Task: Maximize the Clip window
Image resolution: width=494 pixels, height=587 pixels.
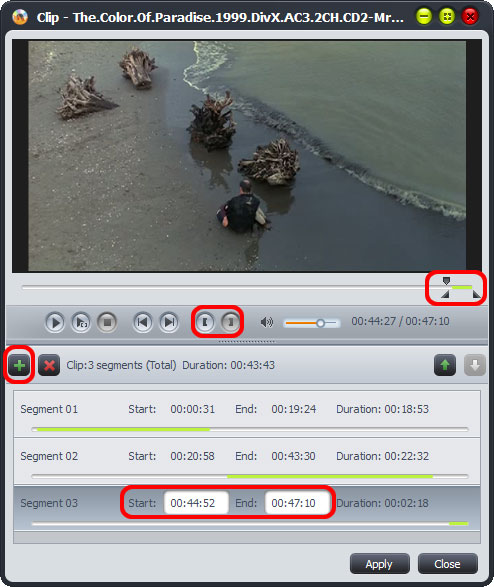Action: tap(447, 16)
